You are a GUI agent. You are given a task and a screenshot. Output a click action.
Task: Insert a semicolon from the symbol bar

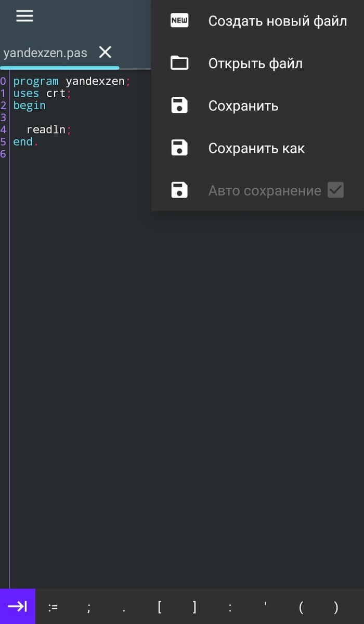pos(88,607)
